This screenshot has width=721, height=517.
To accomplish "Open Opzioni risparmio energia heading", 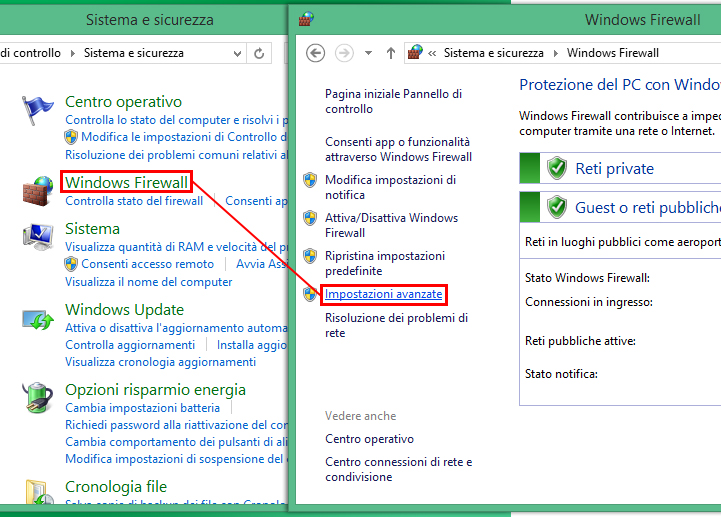I will click(155, 390).
